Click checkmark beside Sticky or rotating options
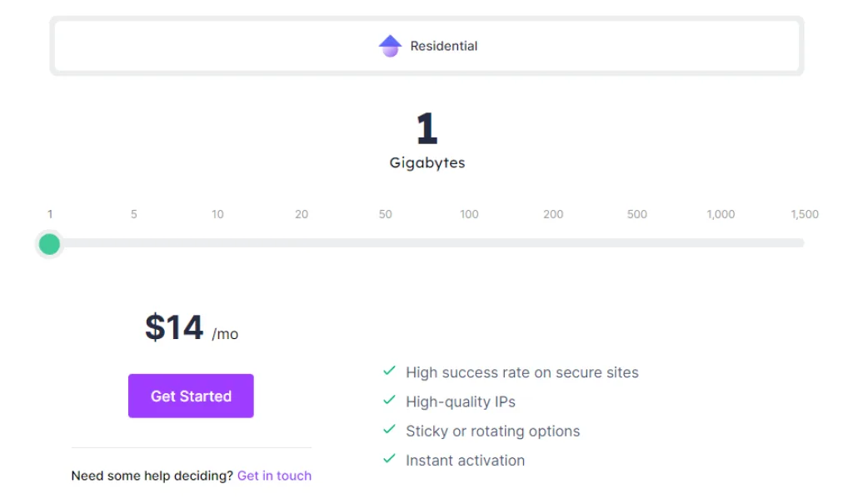The height and width of the screenshot is (504, 853). pyautogui.click(x=389, y=430)
